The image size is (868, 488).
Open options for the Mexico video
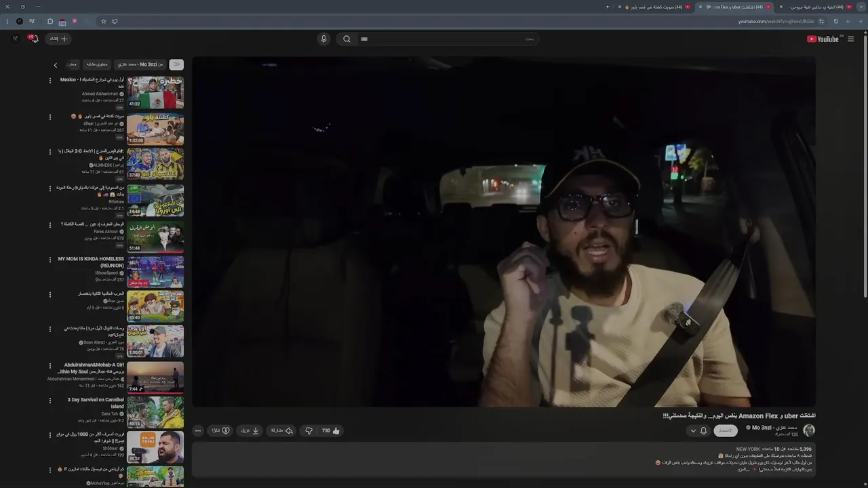[x=50, y=80]
